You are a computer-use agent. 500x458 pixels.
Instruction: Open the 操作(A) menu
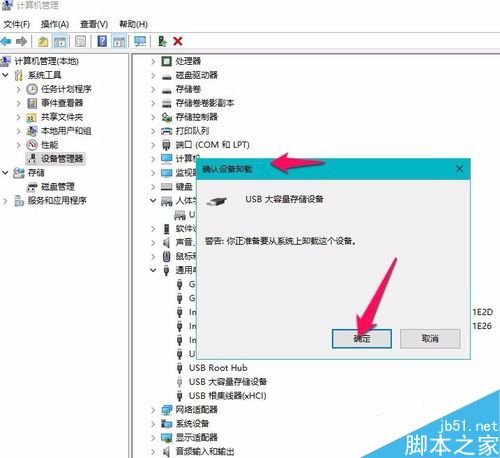[x=55, y=24]
